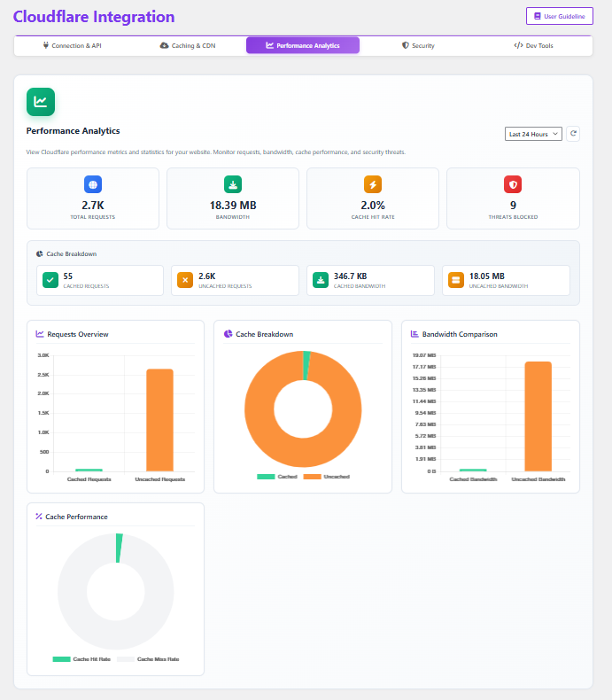Click the percent icon beside Cache Performance
Viewport: 612px width, 700px height.
39,517
